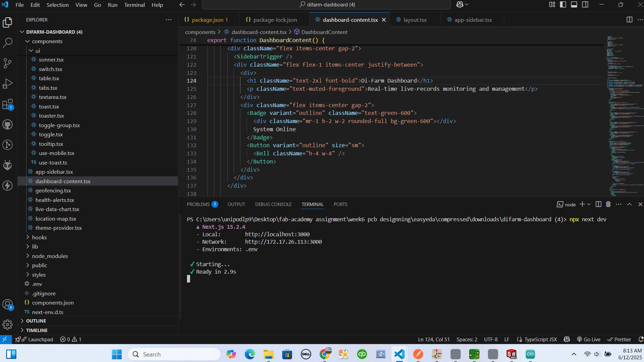644x362 pixels.
Task: Click the Windows Start button
Action: (117, 354)
